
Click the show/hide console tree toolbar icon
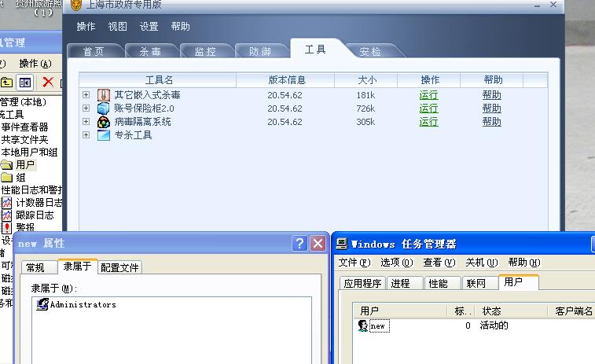(x=25, y=82)
